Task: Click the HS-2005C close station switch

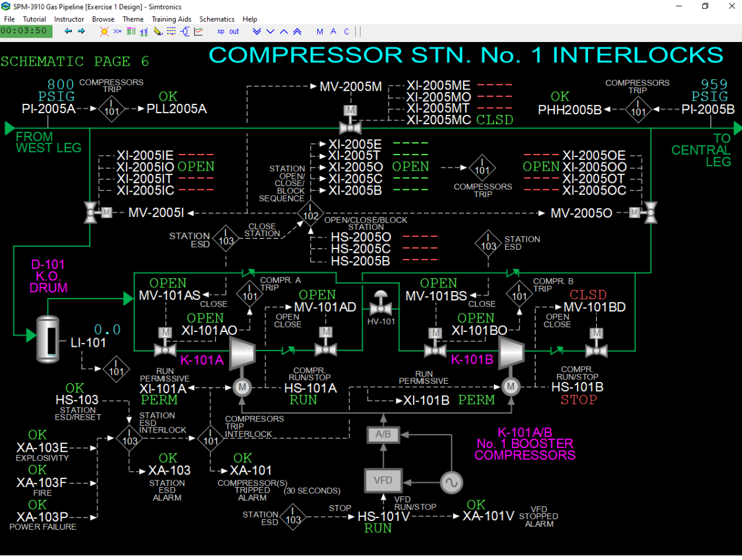Action: 361,249
